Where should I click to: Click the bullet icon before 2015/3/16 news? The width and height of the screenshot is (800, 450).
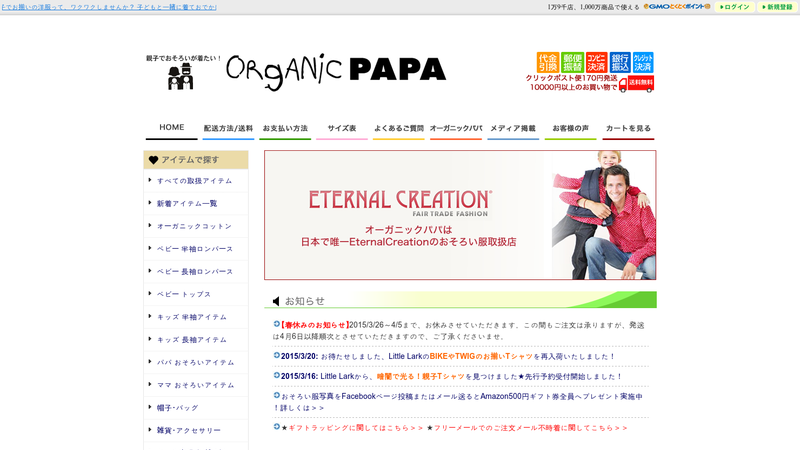click(277, 375)
